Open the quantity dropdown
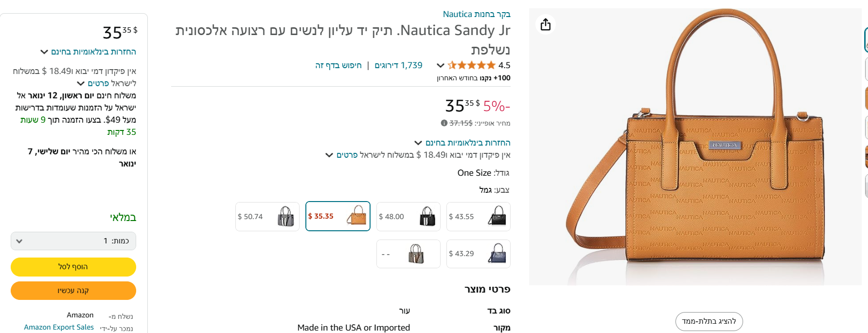 (x=73, y=241)
